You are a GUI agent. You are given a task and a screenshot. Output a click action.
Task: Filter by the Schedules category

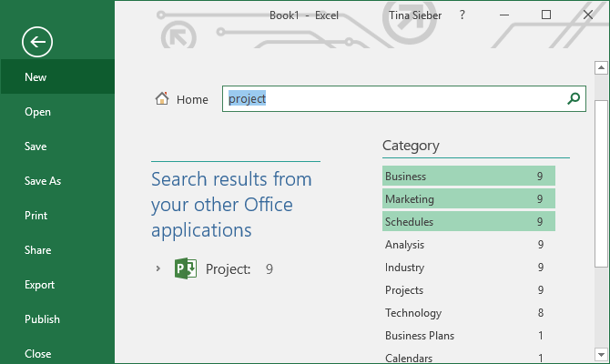pos(468,221)
